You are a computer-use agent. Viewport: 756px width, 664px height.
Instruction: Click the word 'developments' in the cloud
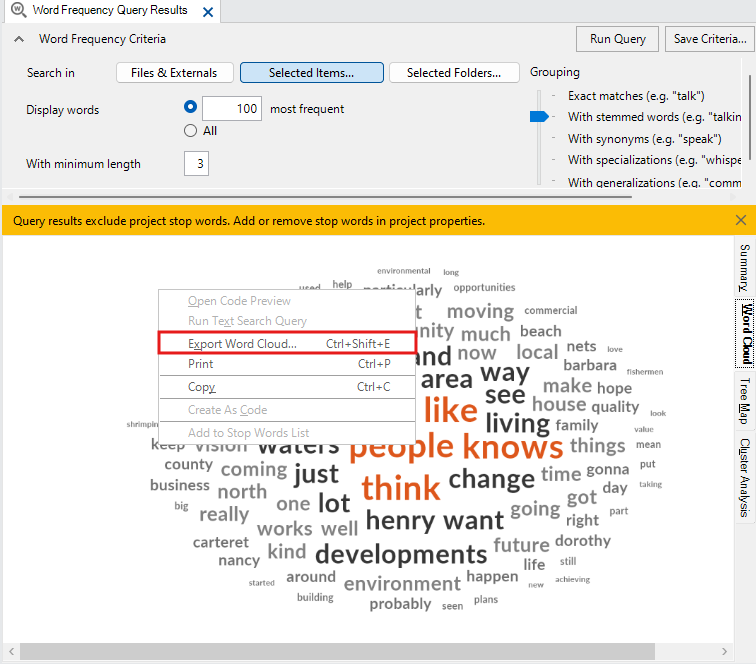pos(401,554)
